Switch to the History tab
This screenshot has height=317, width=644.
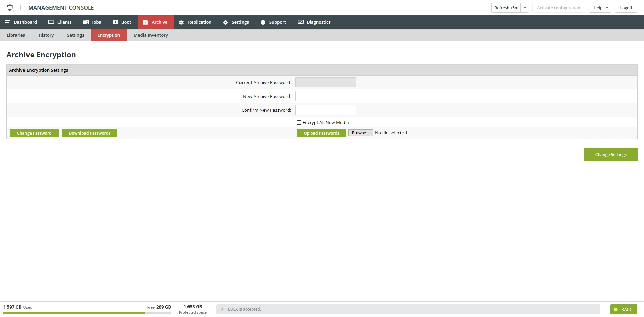(46, 35)
